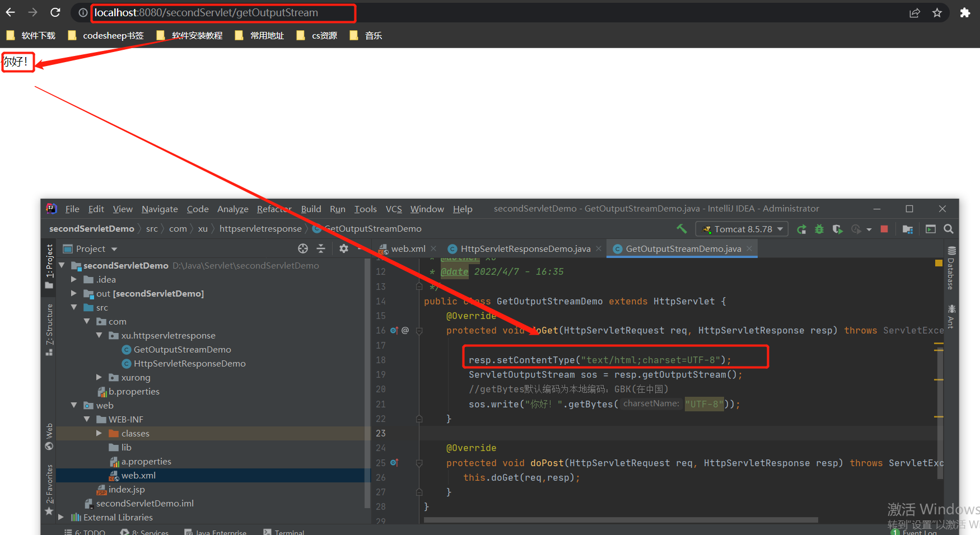
Task: Open Project Structure icon in toolbar
Action: point(908,229)
